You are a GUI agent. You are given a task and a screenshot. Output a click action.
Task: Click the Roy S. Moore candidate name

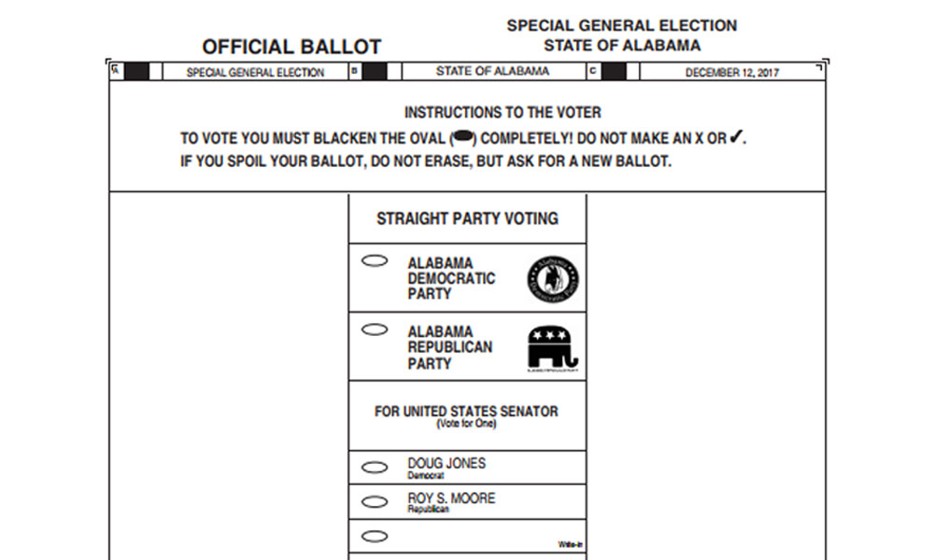click(451, 497)
